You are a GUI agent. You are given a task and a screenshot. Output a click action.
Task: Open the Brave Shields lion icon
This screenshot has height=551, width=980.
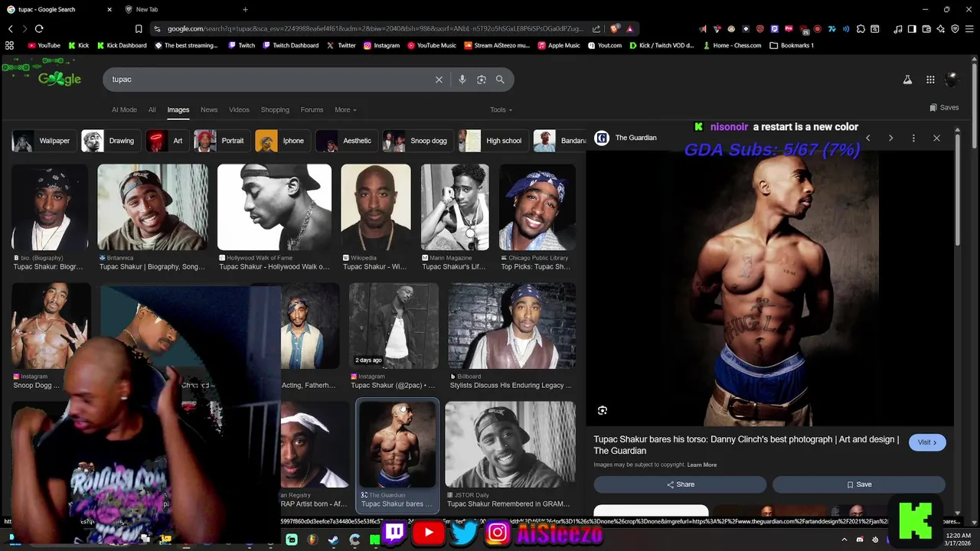(x=615, y=29)
